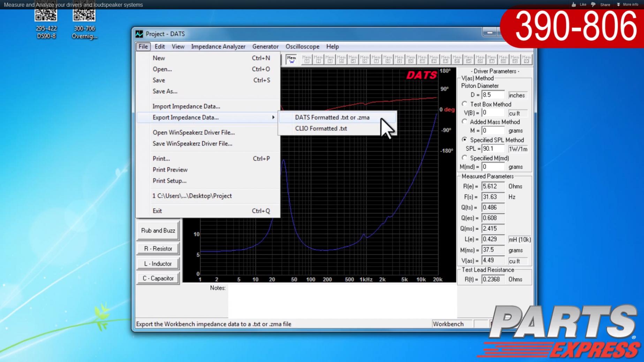Click the DATS app icon in title bar
Screen dimensions: 644x362
(139, 34)
